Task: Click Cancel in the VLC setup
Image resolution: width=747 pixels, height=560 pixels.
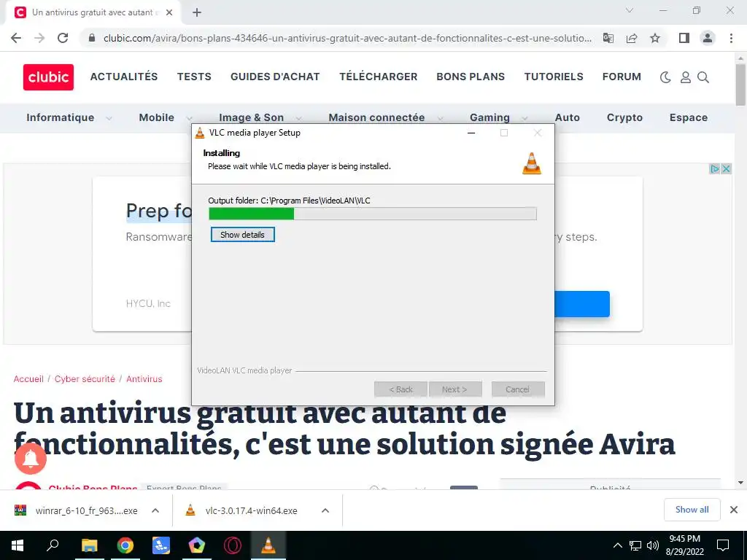Action: pyautogui.click(x=518, y=389)
